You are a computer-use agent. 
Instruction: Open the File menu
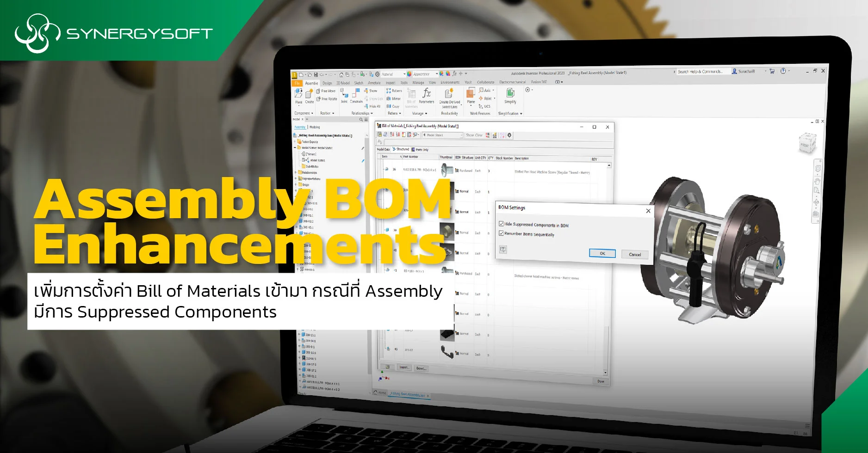[x=297, y=82]
